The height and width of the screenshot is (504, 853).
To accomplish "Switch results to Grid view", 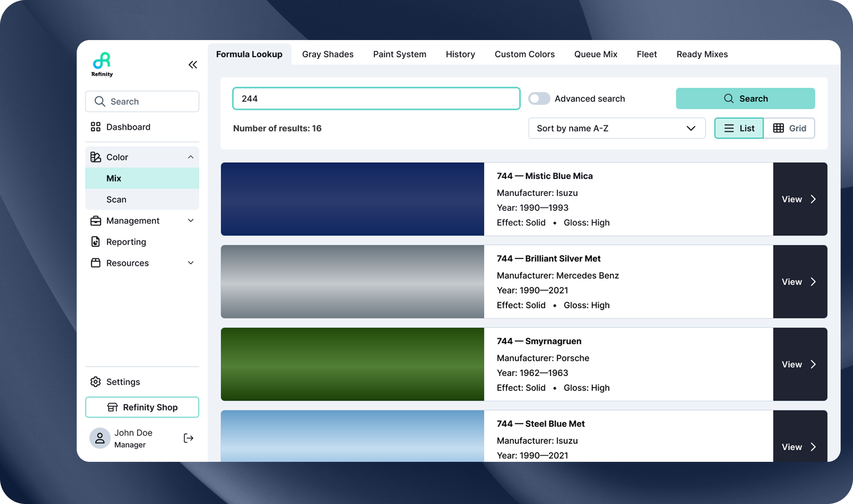I will tap(789, 128).
